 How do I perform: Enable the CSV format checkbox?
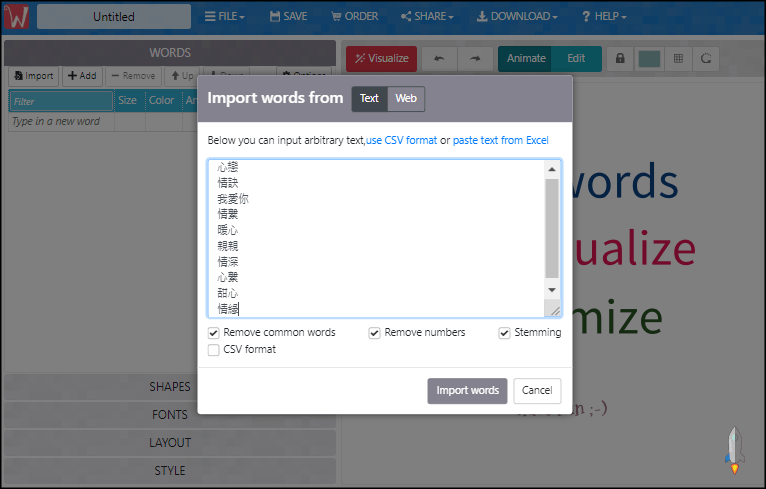click(x=214, y=350)
